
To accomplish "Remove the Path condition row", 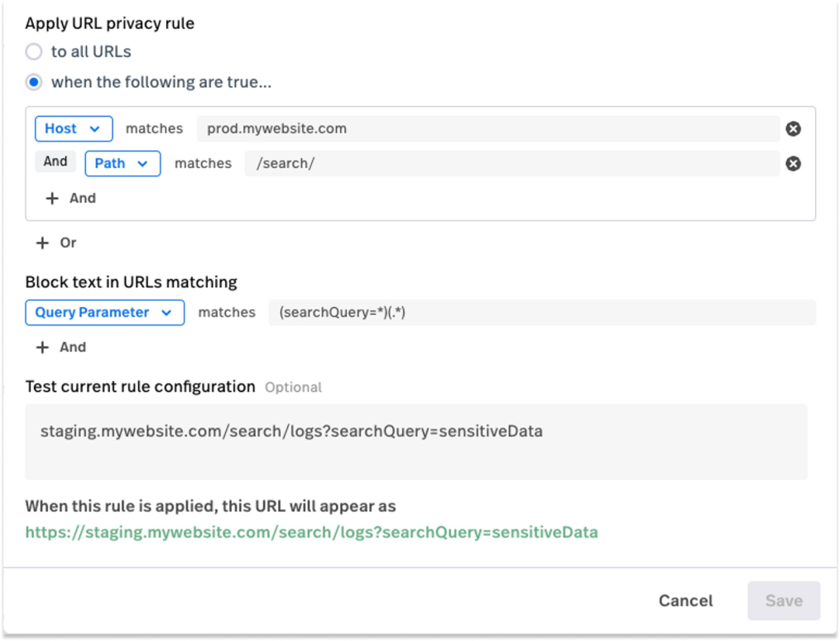I will point(794,163).
